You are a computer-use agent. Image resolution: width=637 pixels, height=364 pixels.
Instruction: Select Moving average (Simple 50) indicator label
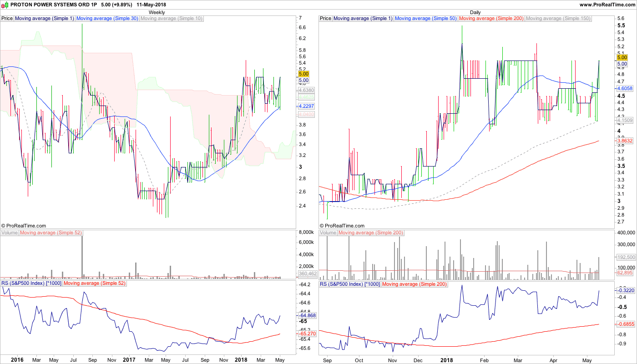pos(426,19)
